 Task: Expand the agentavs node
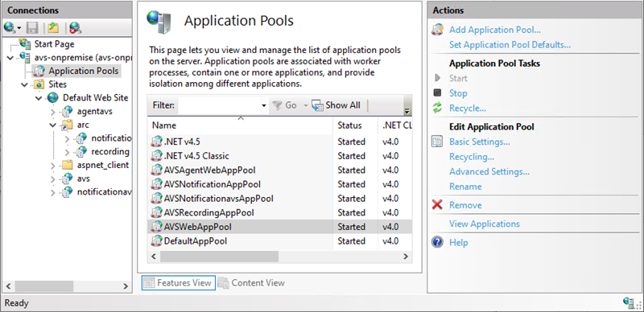53,111
